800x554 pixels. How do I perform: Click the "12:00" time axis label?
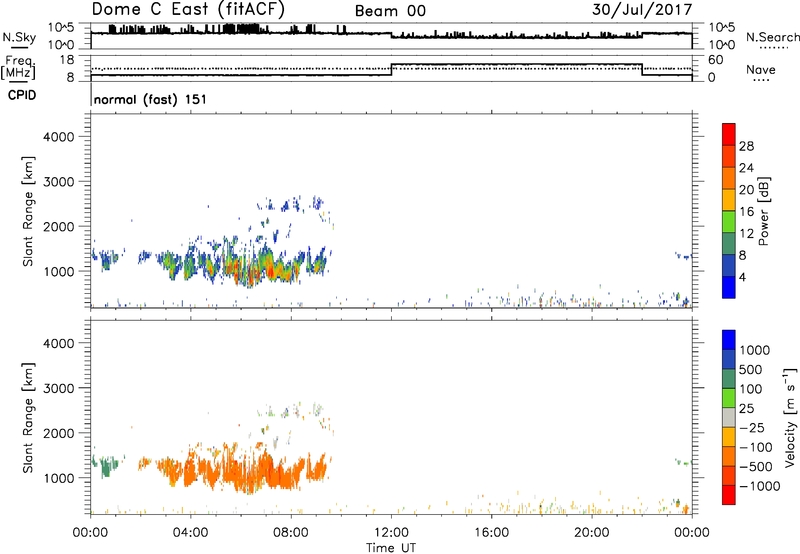click(391, 532)
